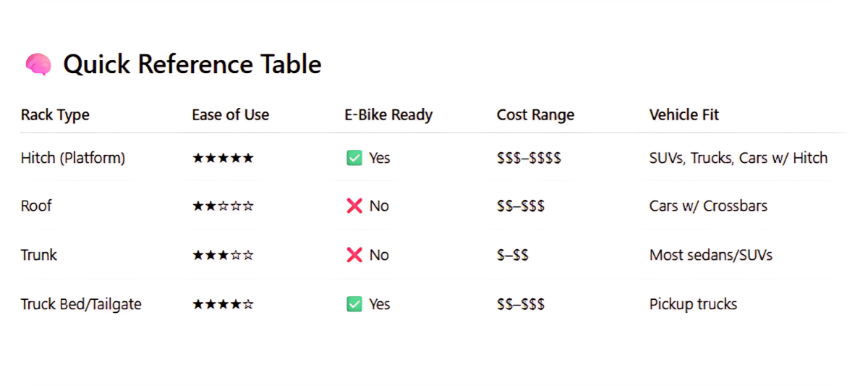Click the Ease of Use column header
This screenshot has height=386, width=868.
(x=230, y=114)
